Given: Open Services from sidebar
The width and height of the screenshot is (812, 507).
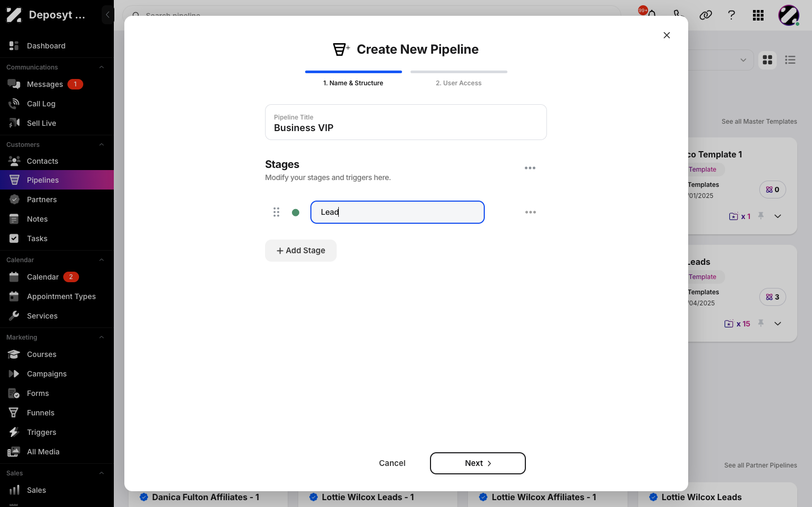Looking at the screenshot, I should tap(57, 316).
